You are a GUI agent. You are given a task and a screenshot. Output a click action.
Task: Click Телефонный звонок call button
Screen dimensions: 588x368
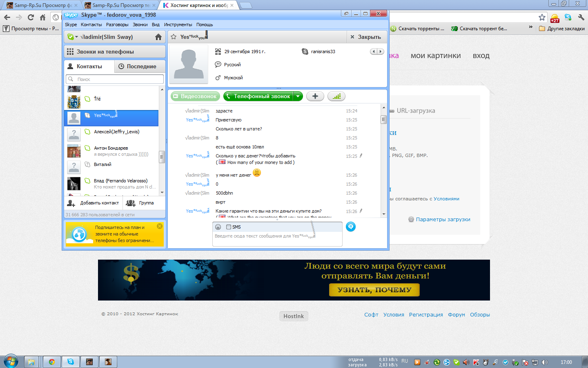[x=258, y=96]
